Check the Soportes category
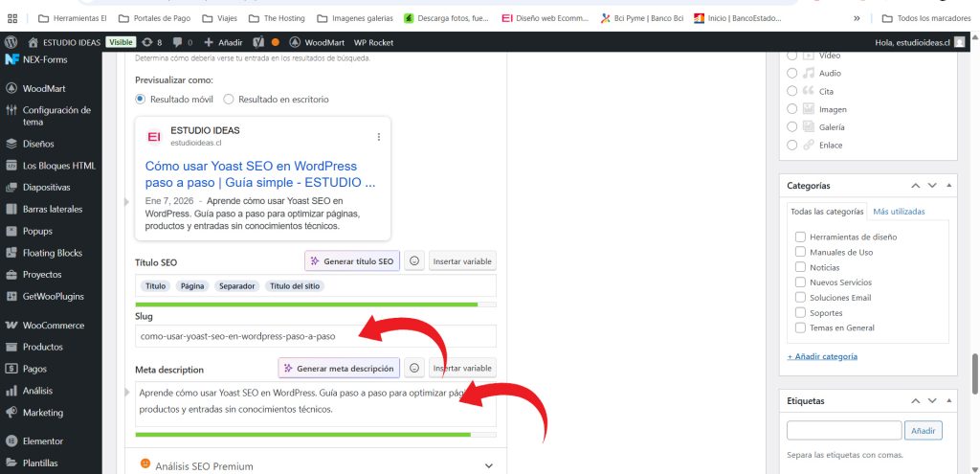This screenshot has width=980, height=474. click(x=800, y=313)
